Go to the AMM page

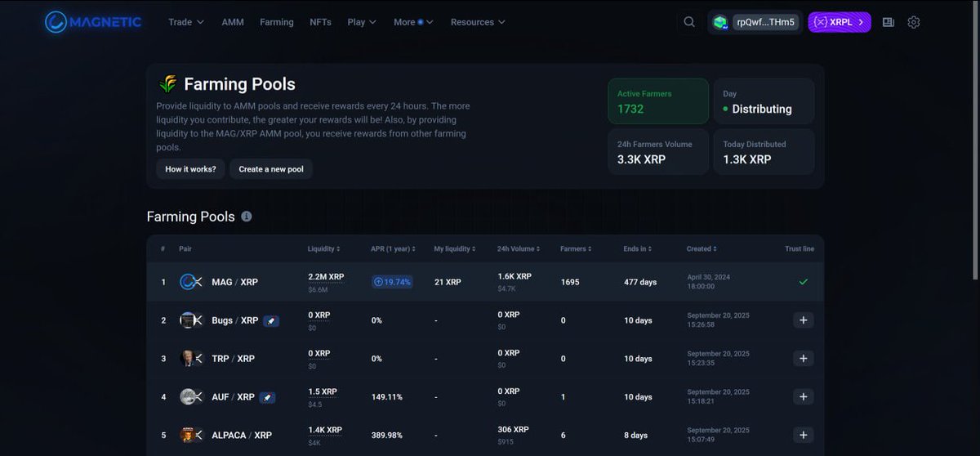tap(233, 22)
